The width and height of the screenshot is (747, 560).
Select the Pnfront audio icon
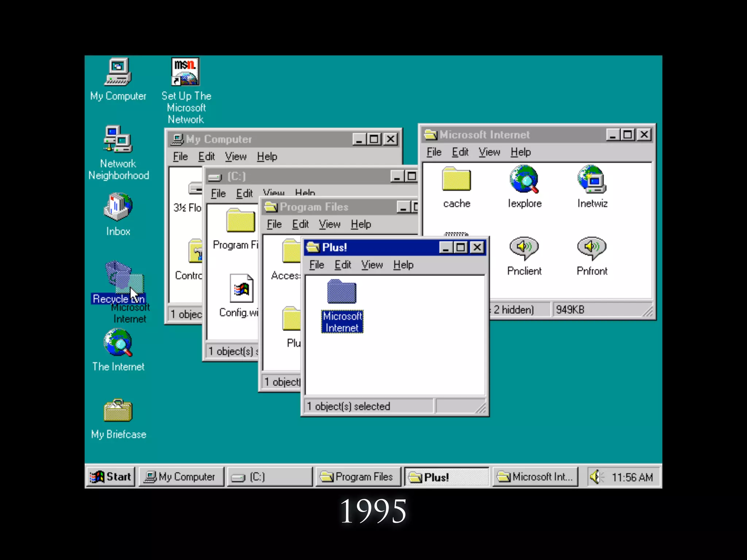coord(592,256)
